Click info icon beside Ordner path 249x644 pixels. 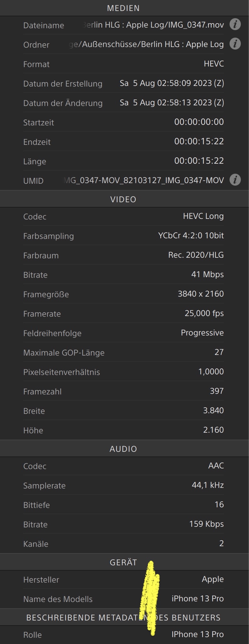tap(235, 44)
